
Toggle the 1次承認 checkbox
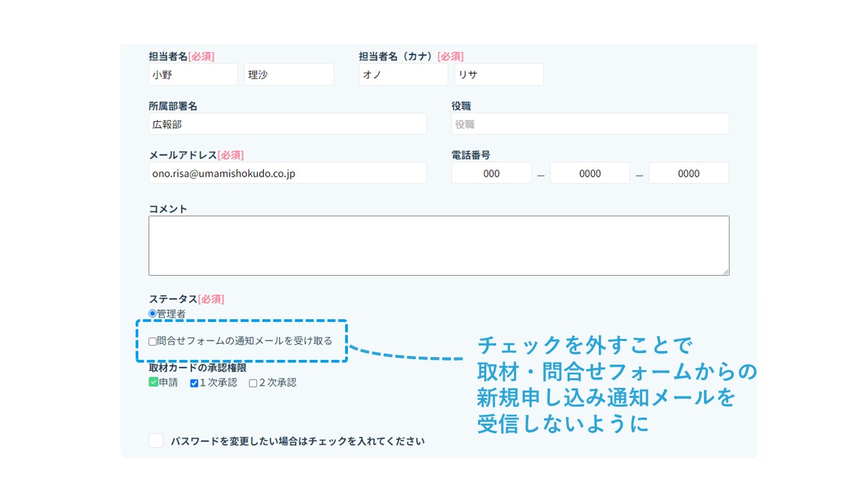[194, 383]
